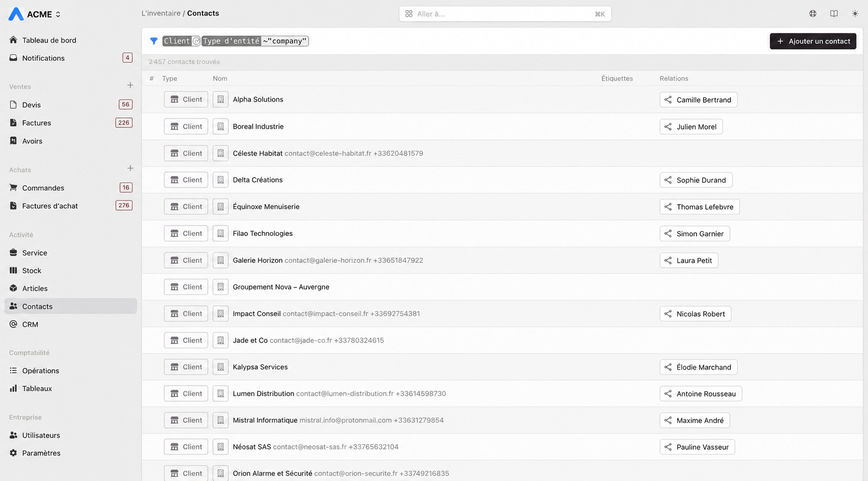Edit the "company" filter value tag
This screenshot has width=868, height=481.
point(285,41)
